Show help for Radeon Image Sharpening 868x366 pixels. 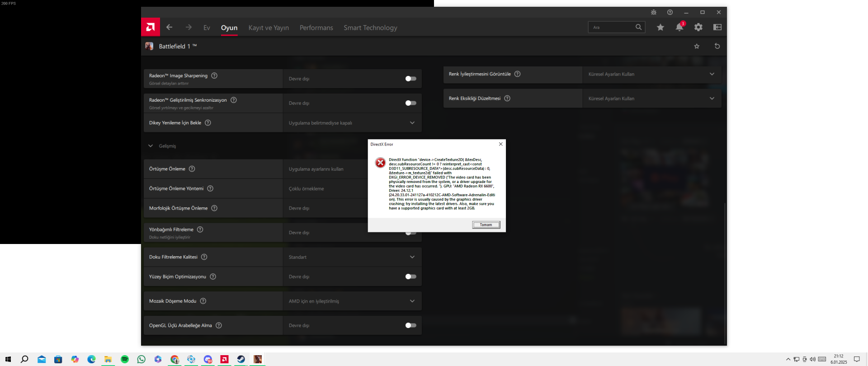pos(214,75)
